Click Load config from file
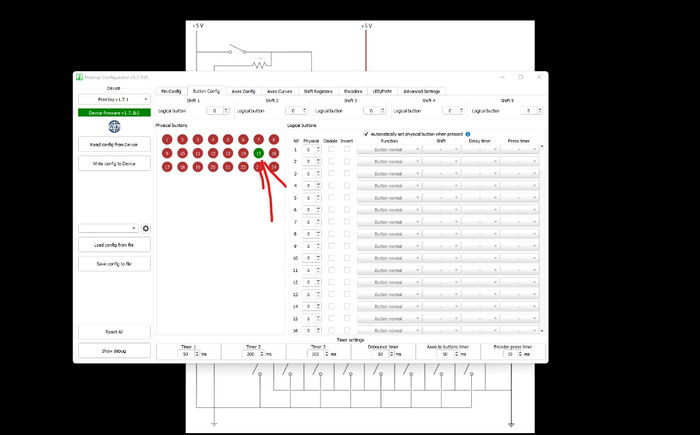This screenshot has width=700, height=435. pos(114,245)
